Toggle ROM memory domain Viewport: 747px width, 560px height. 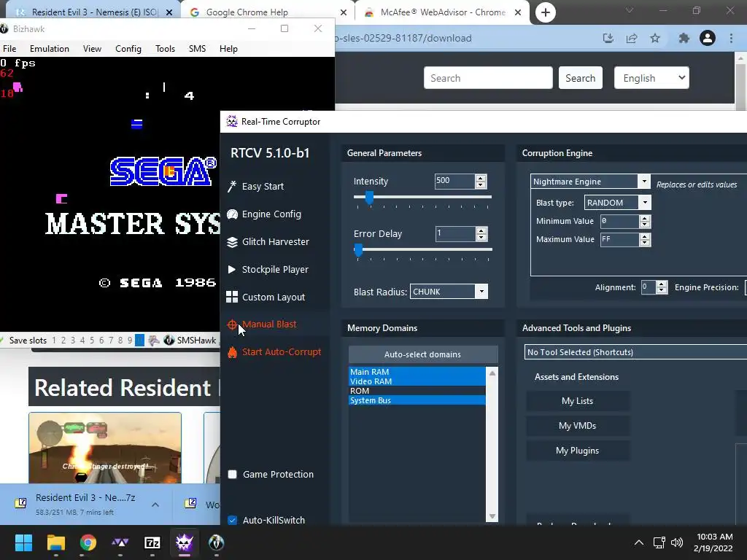tap(417, 391)
